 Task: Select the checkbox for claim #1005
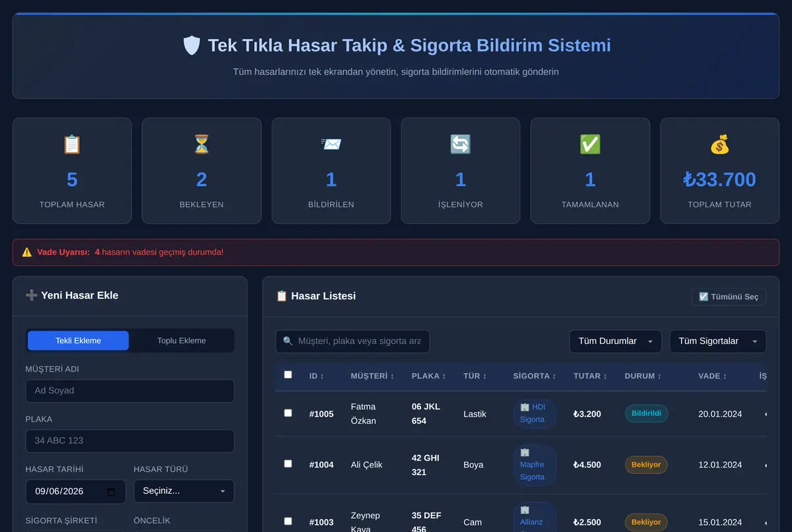(288, 413)
